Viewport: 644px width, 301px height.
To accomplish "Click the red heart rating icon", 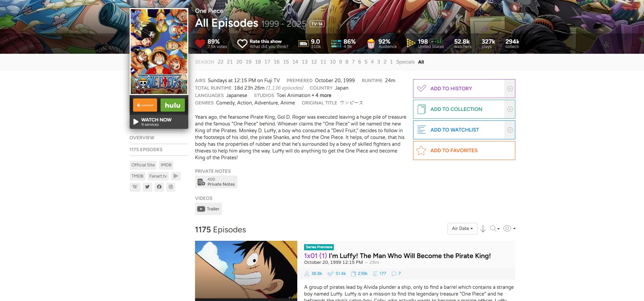I will (200, 44).
